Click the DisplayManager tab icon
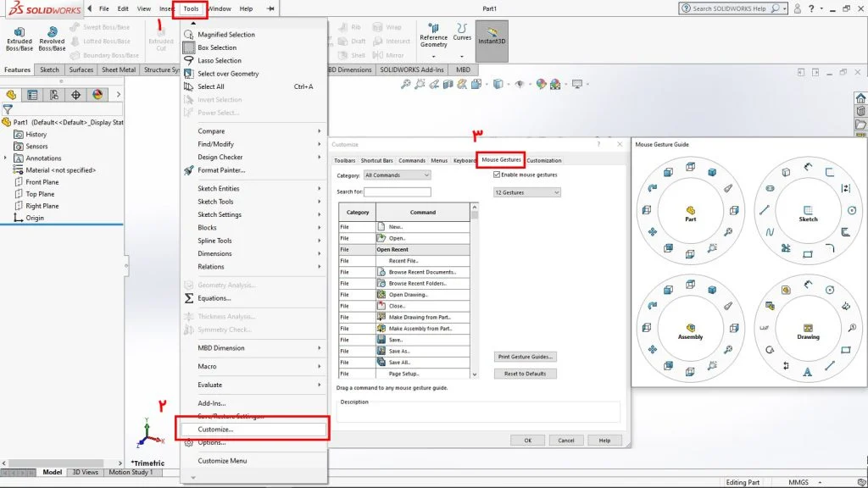This screenshot has width=868, height=488. [97, 95]
